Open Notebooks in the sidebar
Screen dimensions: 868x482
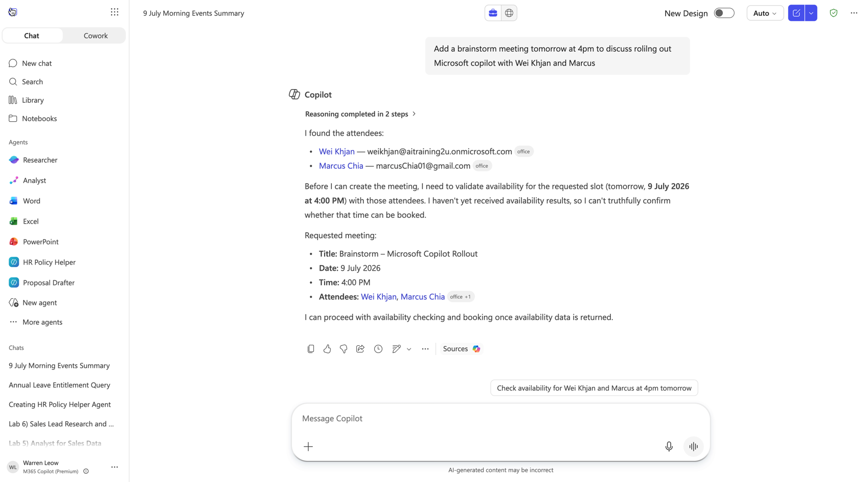point(64,118)
